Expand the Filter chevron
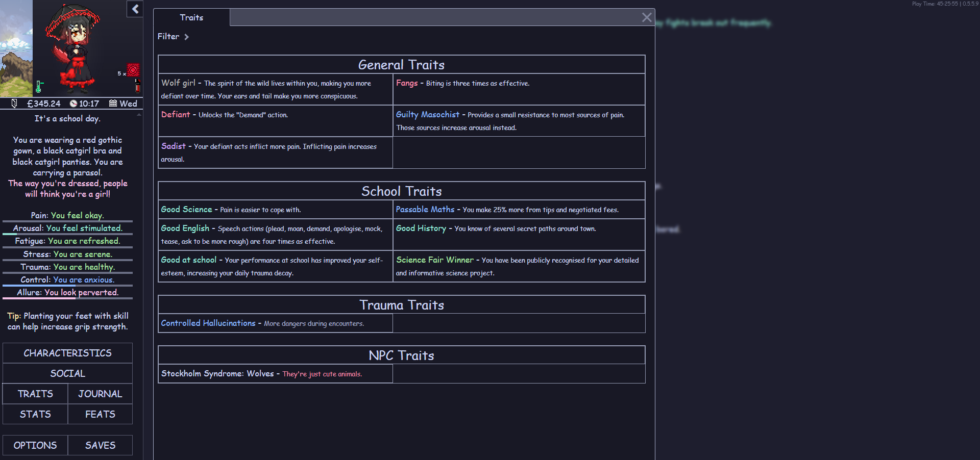The height and width of the screenshot is (460, 980). pyautogui.click(x=186, y=37)
